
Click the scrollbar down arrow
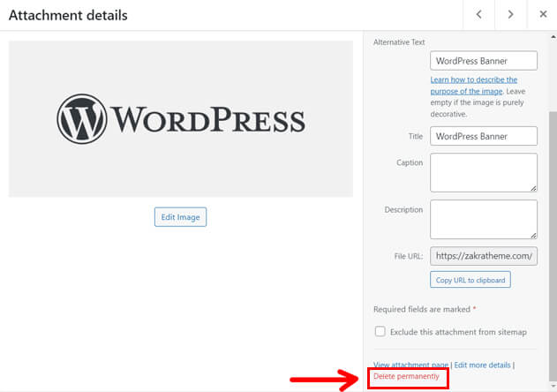553,386
